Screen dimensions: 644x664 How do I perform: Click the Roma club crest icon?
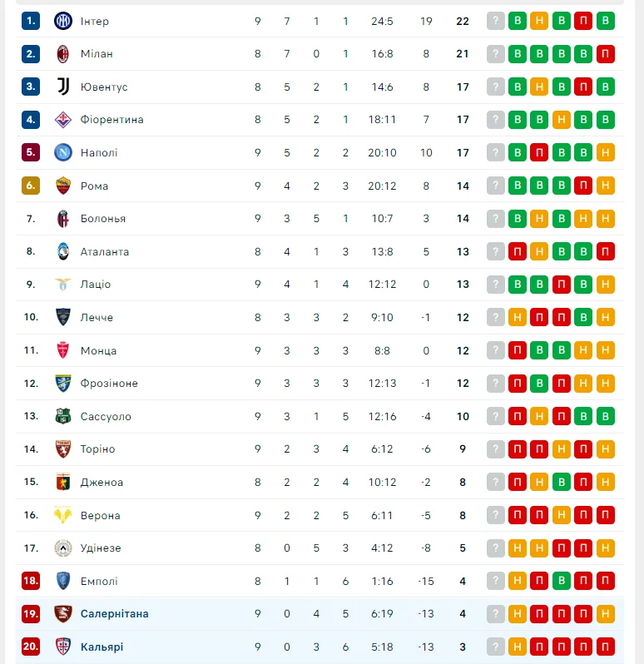tap(63, 186)
